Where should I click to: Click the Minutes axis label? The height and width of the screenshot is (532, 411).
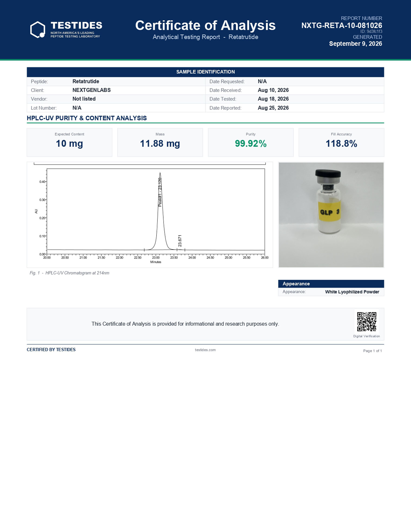(156, 262)
